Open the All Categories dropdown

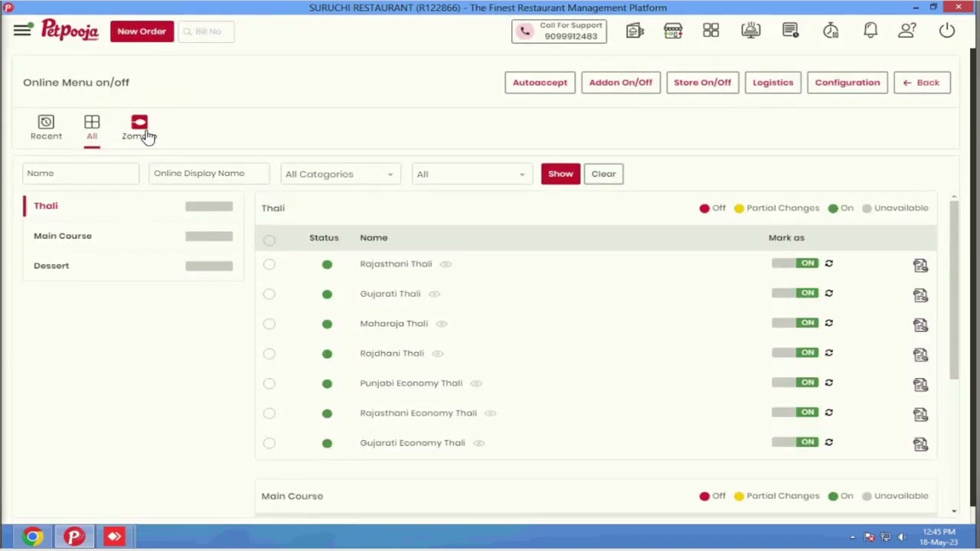(x=339, y=174)
